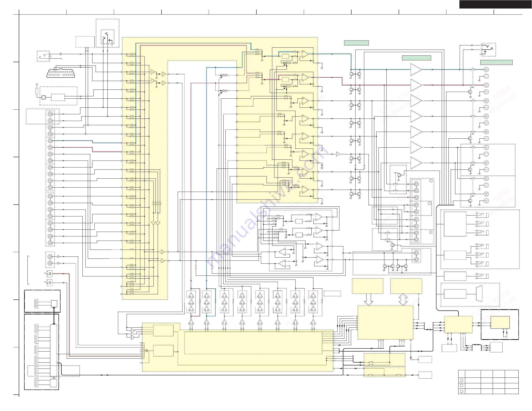
Task: Click the lower optical photodiode input symbol
Action: point(49,283)
